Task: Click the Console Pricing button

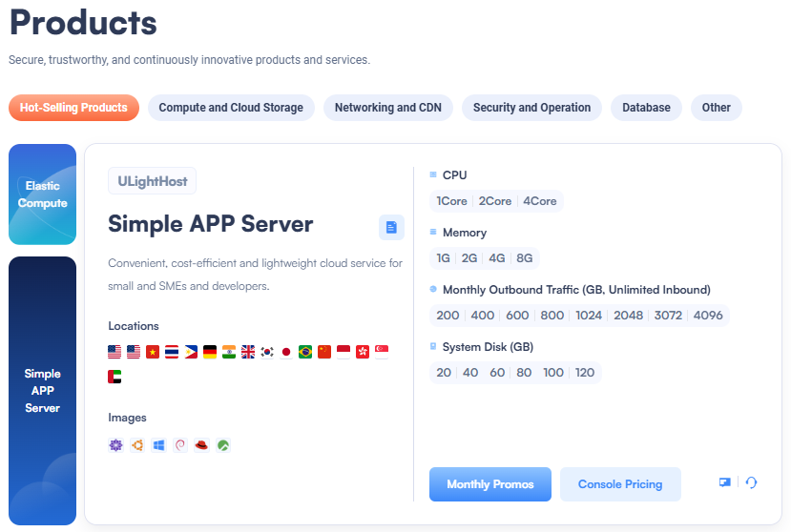Action: pos(620,484)
